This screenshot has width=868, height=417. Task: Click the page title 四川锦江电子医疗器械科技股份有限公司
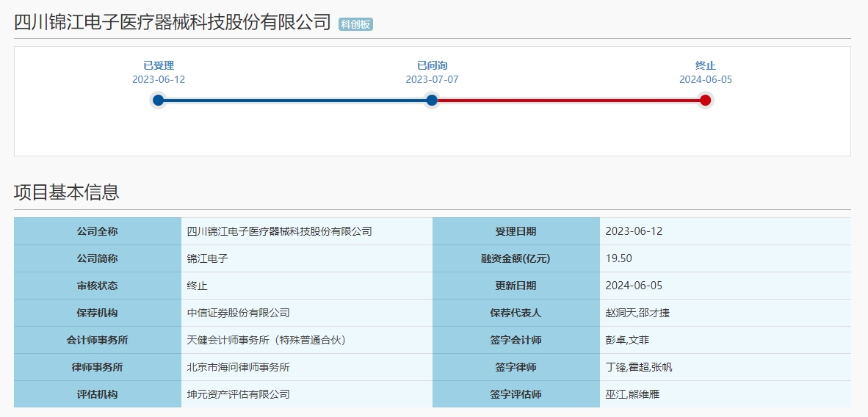coord(172,23)
